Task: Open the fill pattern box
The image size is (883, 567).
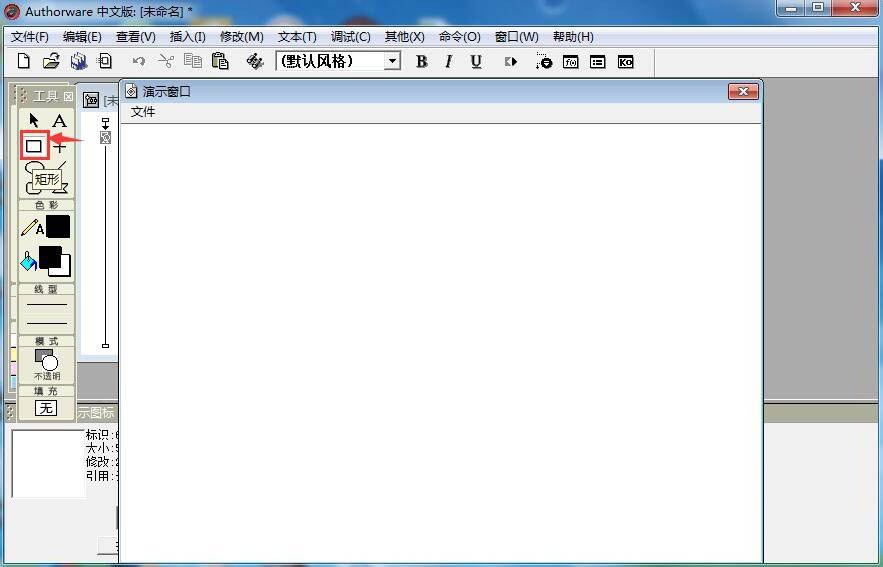Action: (x=46, y=408)
